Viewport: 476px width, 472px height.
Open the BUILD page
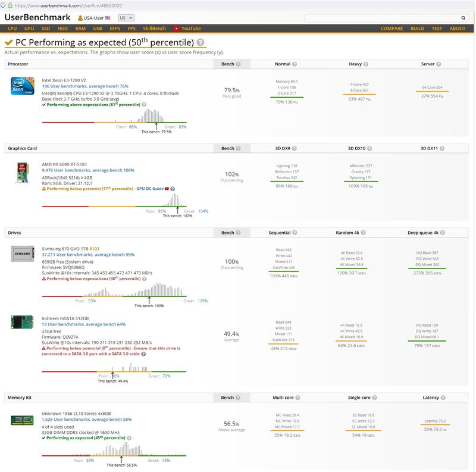coord(417,29)
